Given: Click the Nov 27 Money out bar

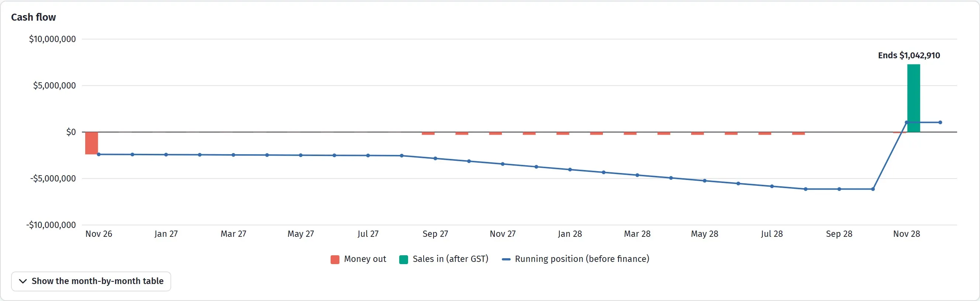Looking at the screenshot, I should (495, 134).
